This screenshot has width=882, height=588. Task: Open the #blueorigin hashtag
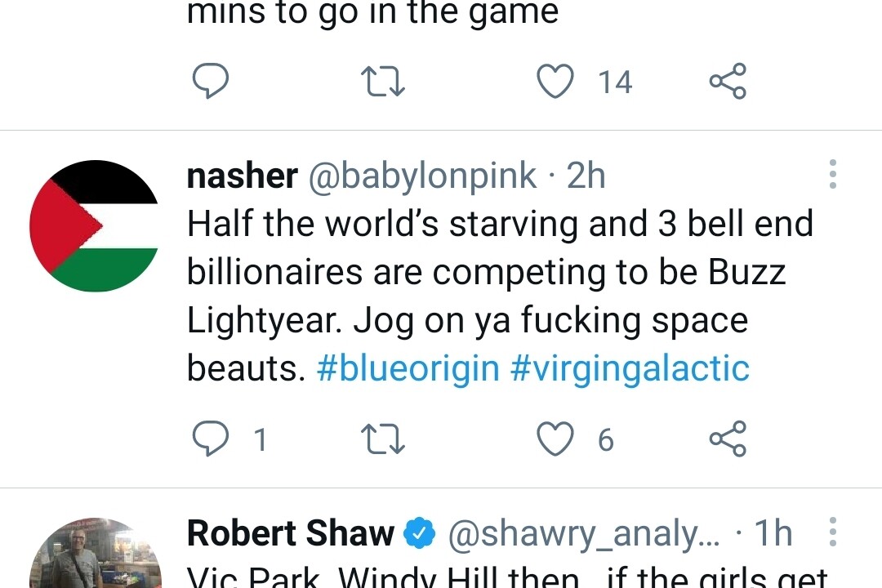pyautogui.click(x=408, y=368)
